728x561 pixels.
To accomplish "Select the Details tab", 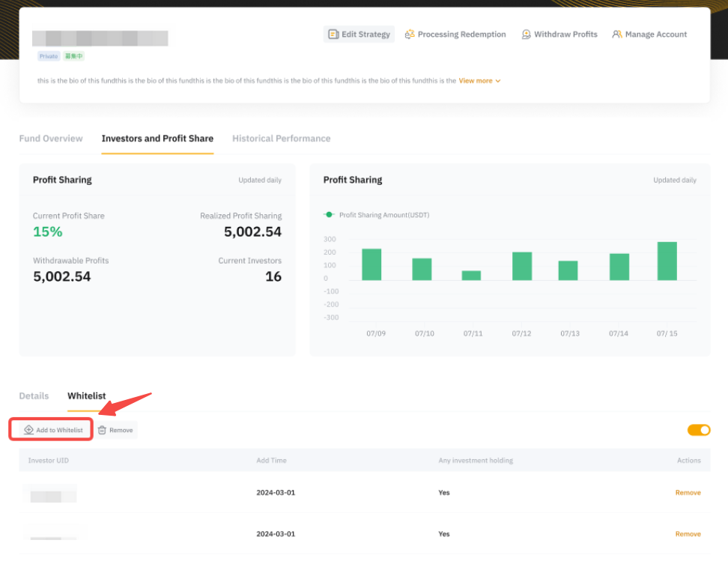I will pyautogui.click(x=34, y=395).
